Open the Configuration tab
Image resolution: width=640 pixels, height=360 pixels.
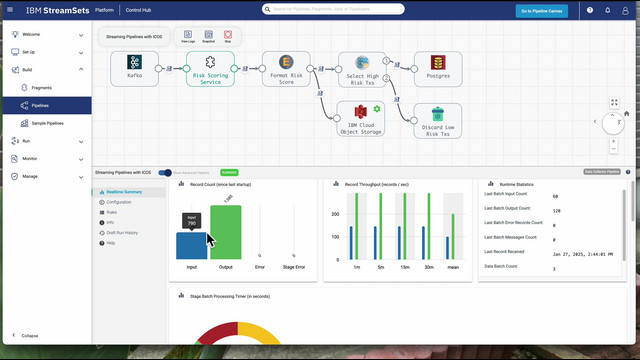pos(119,202)
